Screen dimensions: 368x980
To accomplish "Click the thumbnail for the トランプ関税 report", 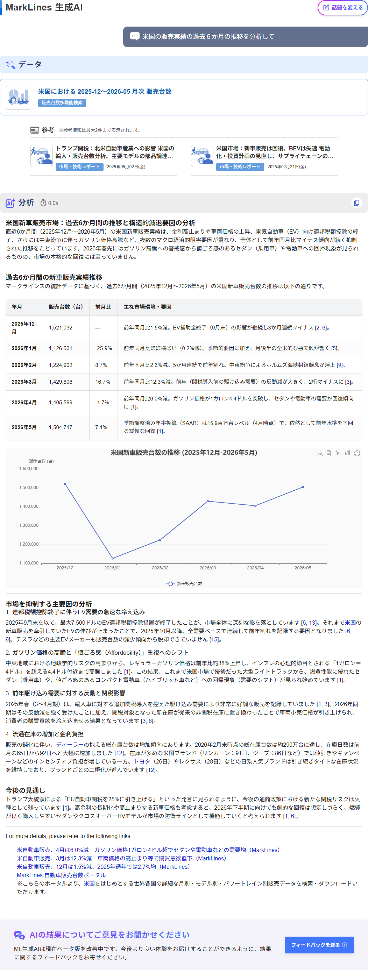I will click(x=42, y=156).
